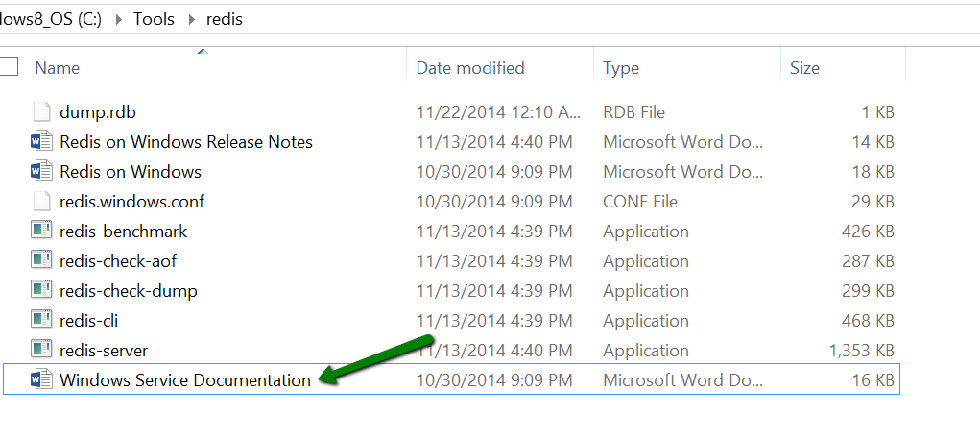Click the Word icon for Windows Service Documentation
980x439 pixels.
pos(40,379)
